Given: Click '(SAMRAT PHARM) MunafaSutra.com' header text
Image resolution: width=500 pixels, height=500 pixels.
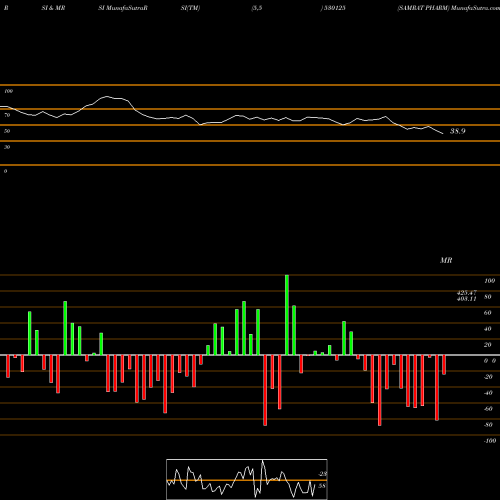Looking at the screenshot, I should click(448, 8).
